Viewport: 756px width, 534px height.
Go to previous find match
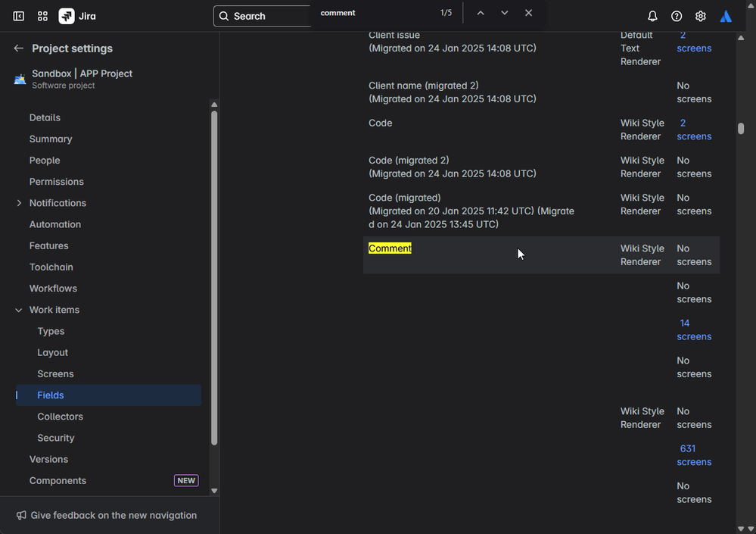(481, 13)
